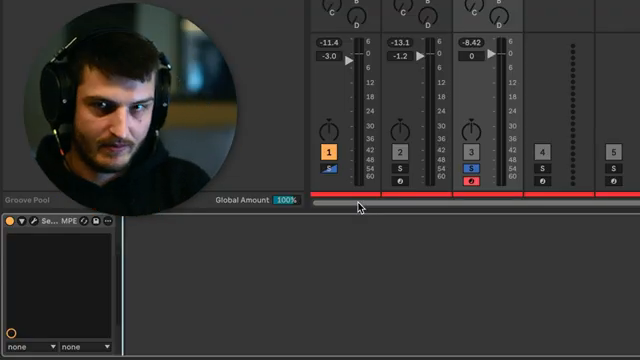
Task: Click the Groove Pool label
Action: 27,200
